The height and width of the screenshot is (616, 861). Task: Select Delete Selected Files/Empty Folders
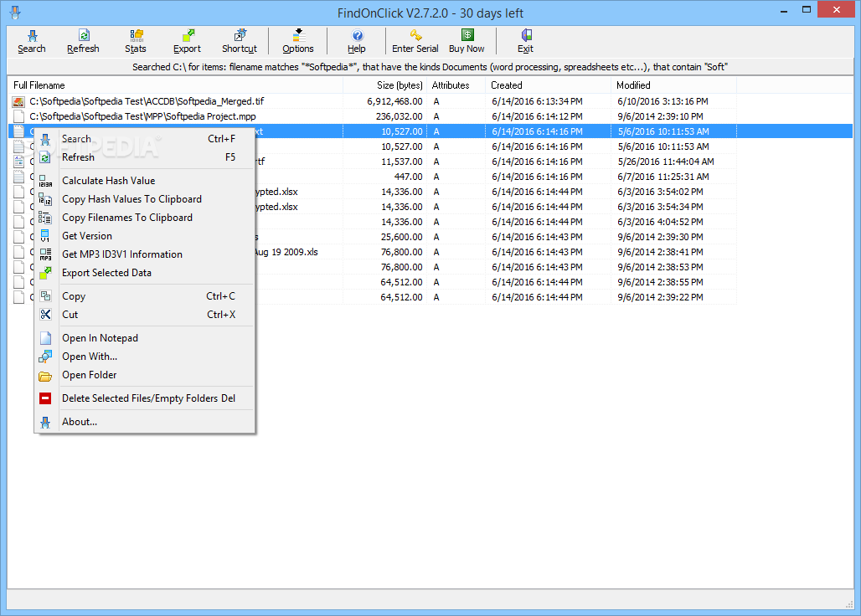point(145,398)
